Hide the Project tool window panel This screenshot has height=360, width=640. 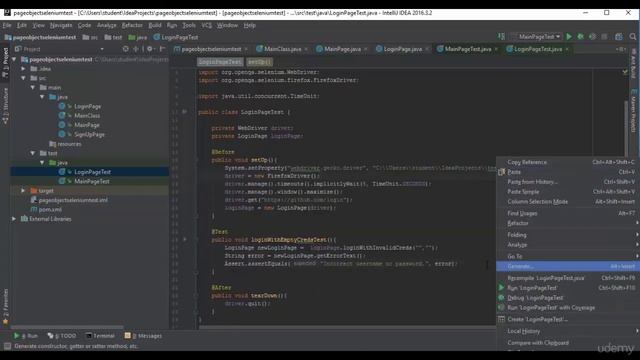click(162, 49)
